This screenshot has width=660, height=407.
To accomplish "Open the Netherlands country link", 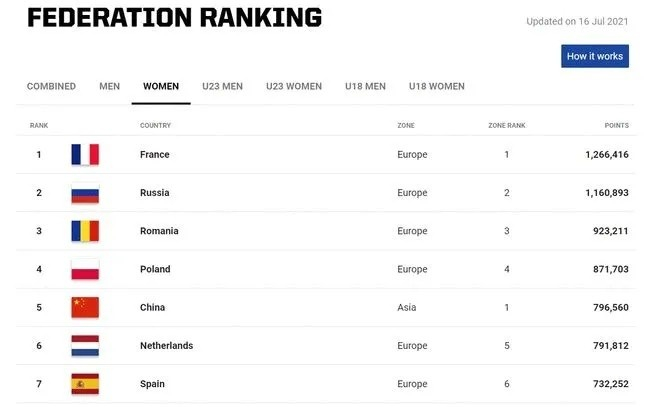I will [166, 346].
